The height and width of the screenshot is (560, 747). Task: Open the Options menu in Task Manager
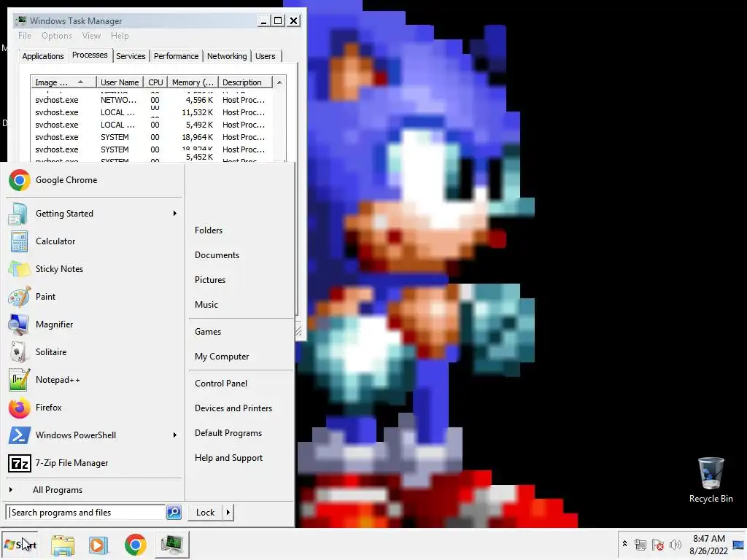click(x=57, y=36)
